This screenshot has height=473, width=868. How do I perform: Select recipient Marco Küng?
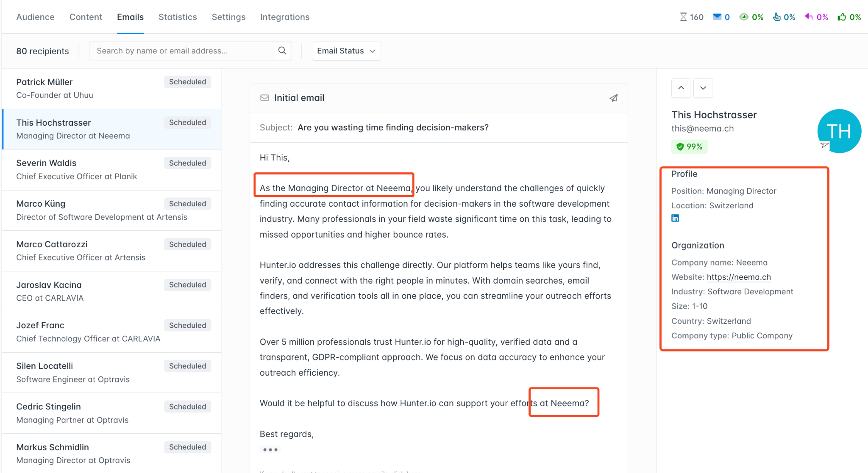pos(111,210)
